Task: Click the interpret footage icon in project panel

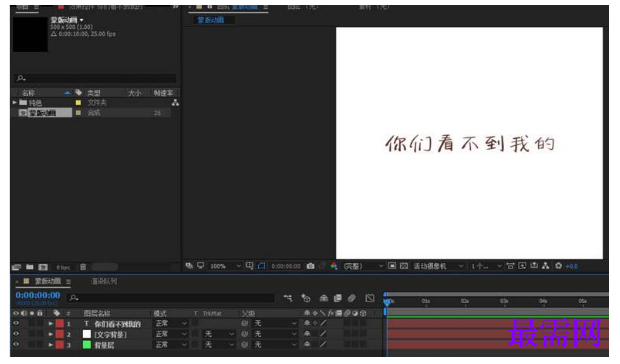Action: [16, 267]
